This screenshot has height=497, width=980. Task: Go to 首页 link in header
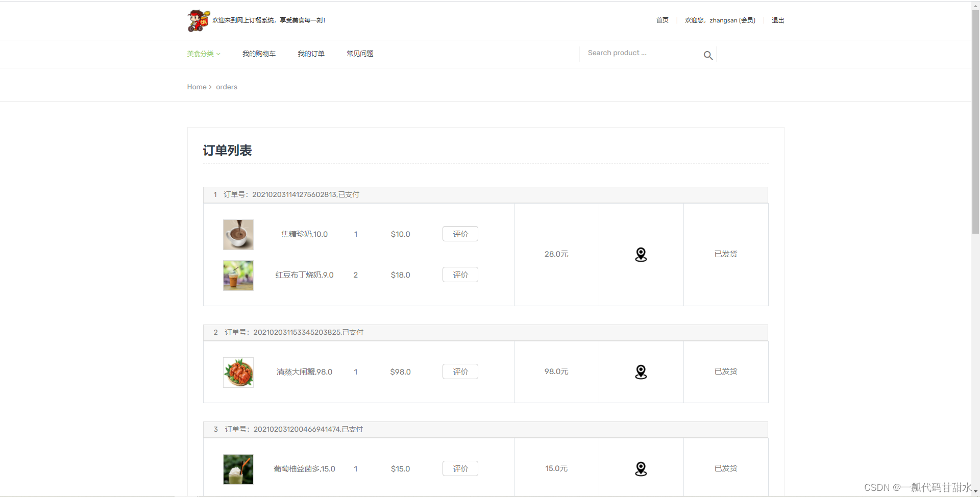point(662,20)
